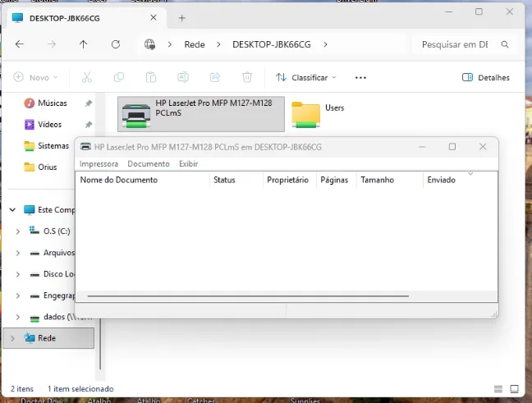
Task: Click the Paste clipboard icon
Action: 151,77
